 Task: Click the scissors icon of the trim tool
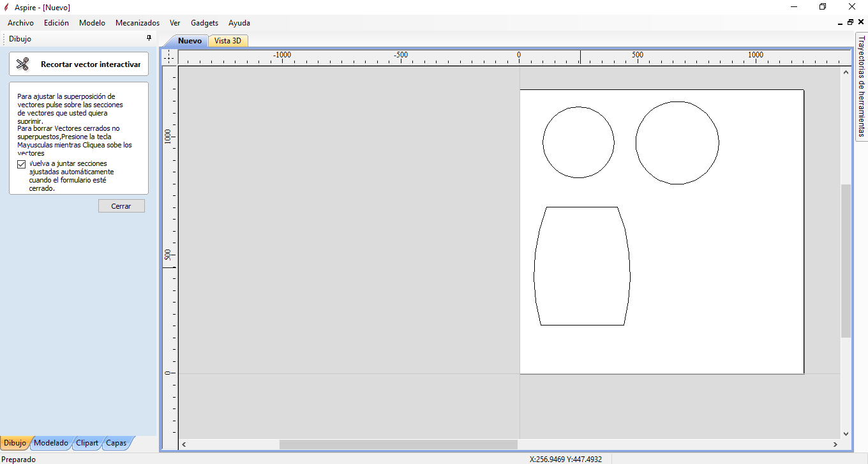(x=23, y=64)
